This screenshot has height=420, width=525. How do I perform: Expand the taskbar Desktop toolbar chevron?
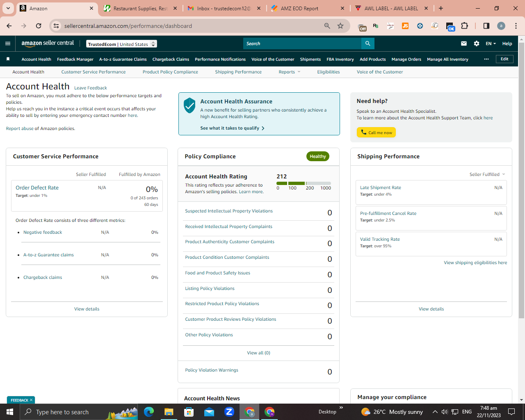coord(341,408)
